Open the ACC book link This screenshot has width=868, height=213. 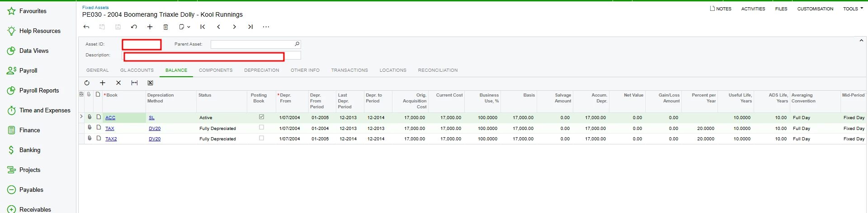(x=110, y=118)
